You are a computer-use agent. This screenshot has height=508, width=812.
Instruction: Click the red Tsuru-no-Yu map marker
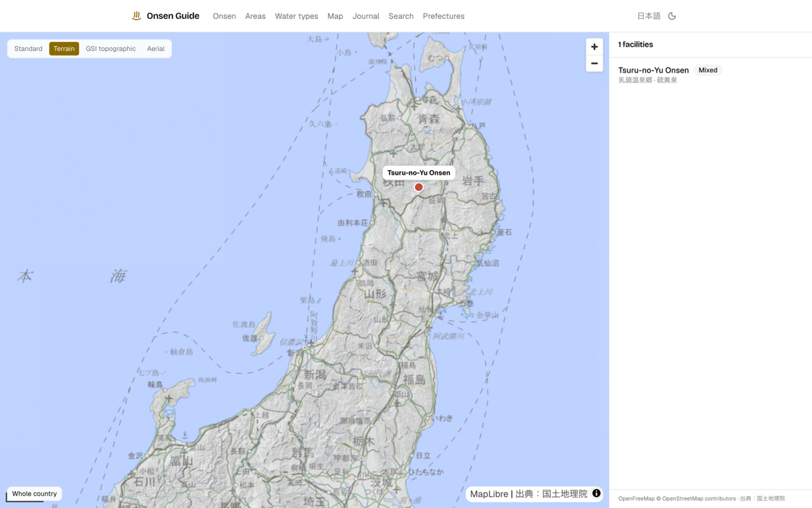pyautogui.click(x=419, y=187)
